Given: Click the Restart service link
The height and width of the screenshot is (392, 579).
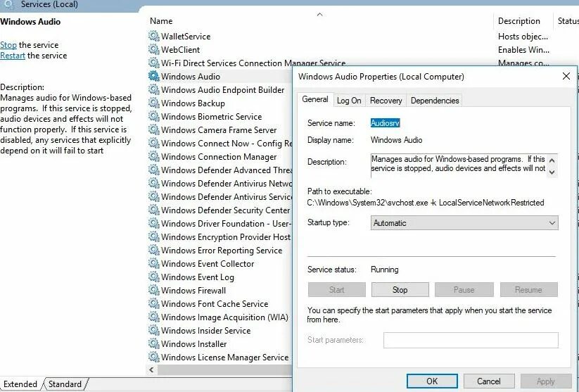Looking at the screenshot, I should [x=13, y=56].
